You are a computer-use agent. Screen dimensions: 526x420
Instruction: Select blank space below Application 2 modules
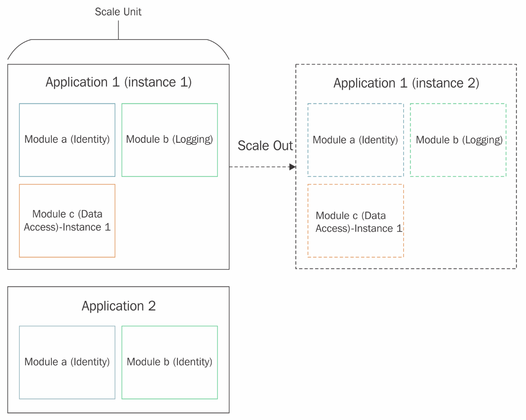point(118,406)
